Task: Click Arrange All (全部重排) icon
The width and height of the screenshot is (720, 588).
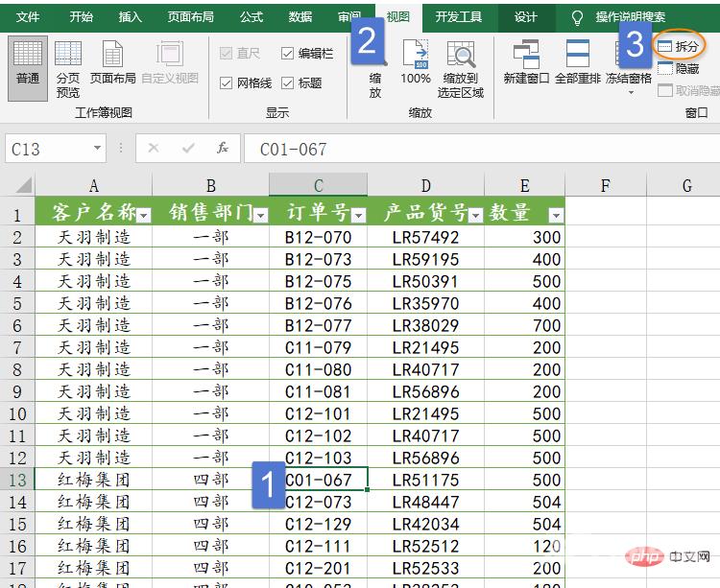Action: (578, 63)
